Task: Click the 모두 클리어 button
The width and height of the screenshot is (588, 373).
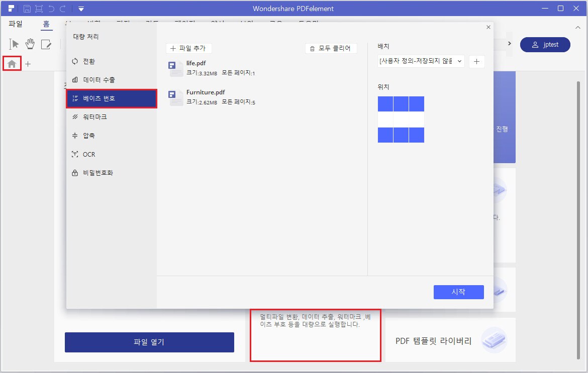Action: [331, 48]
